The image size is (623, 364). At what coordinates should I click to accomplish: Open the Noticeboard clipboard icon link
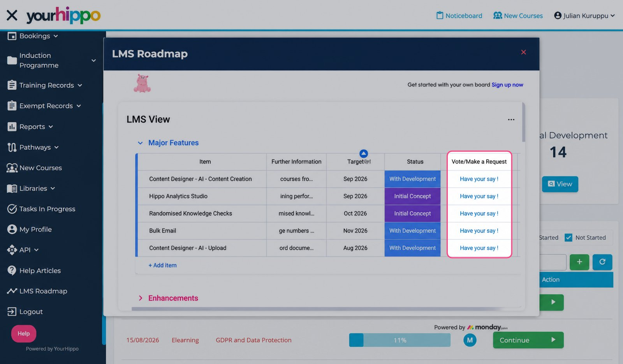(x=459, y=16)
